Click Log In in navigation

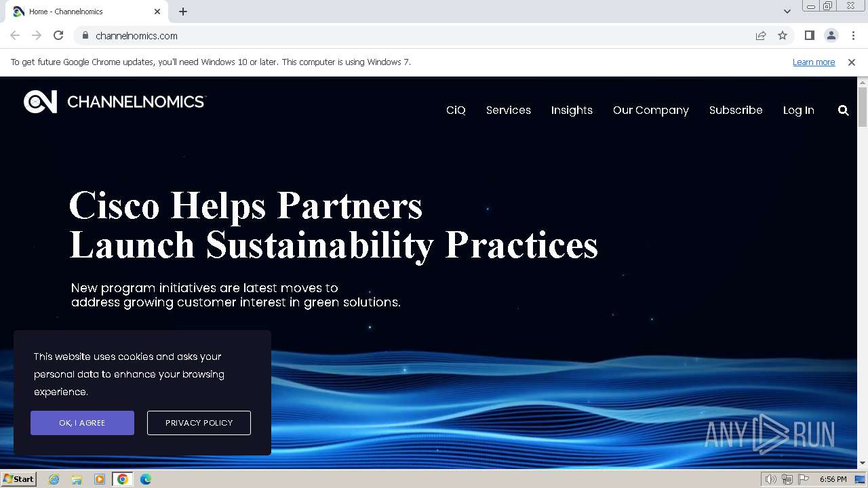[798, 110]
